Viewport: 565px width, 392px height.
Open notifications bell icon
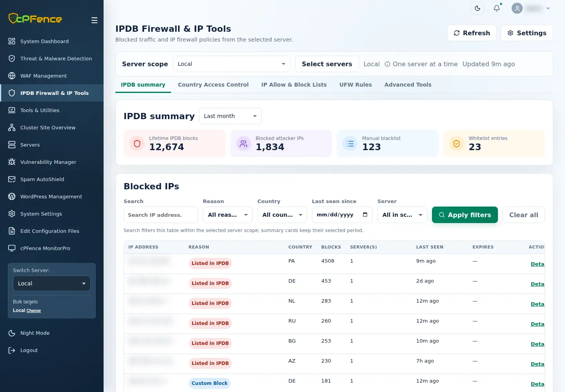coord(497,8)
